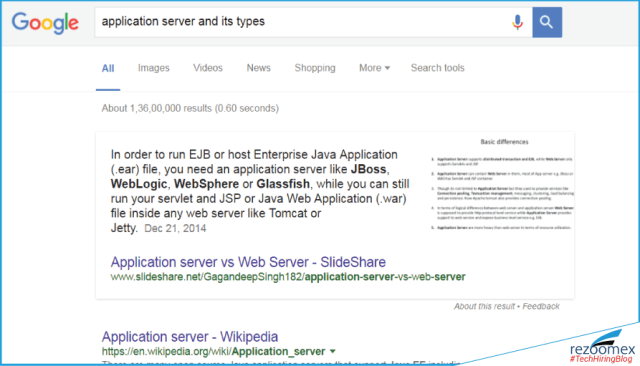Open the Basic differences slide thumbnail
The image size is (640, 366).
pyautogui.click(x=502, y=184)
